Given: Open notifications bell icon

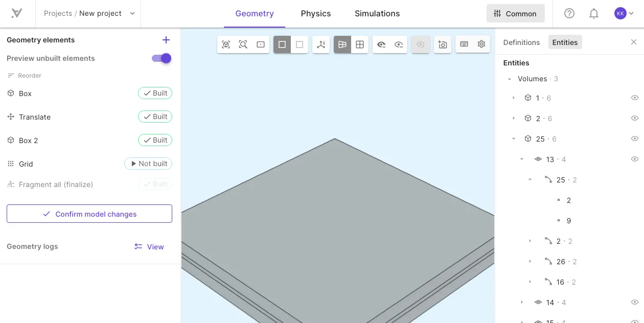Looking at the screenshot, I should click(594, 14).
